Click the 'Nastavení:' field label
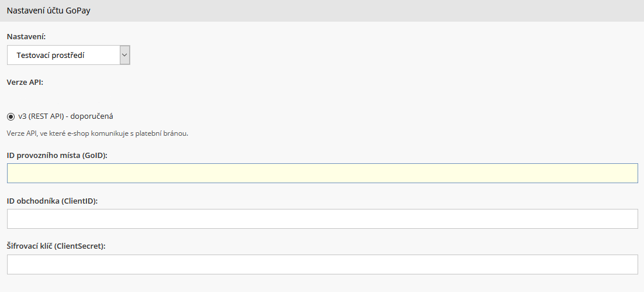 pos(26,36)
